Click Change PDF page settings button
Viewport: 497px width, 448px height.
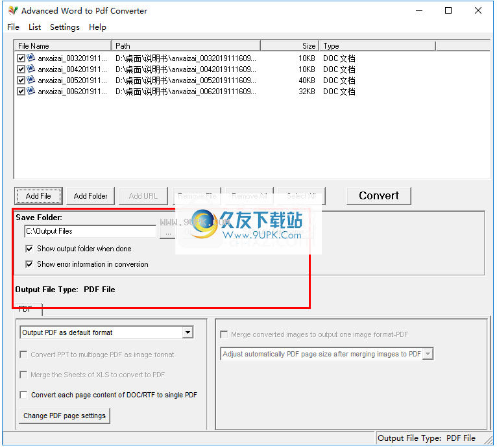(x=65, y=416)
